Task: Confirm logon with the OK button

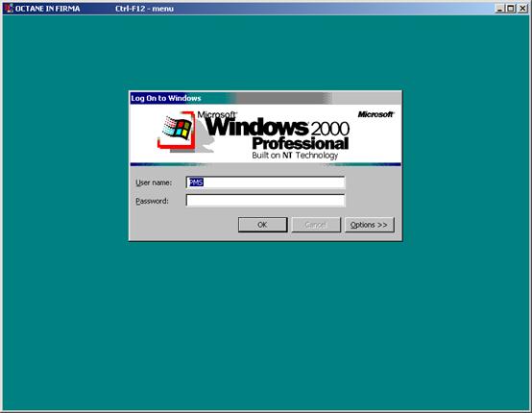Action: click(x=262, y=225)
